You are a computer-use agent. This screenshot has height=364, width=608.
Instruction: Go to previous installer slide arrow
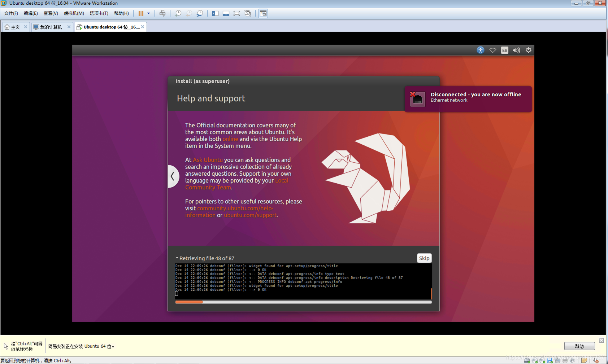[173, 176]
